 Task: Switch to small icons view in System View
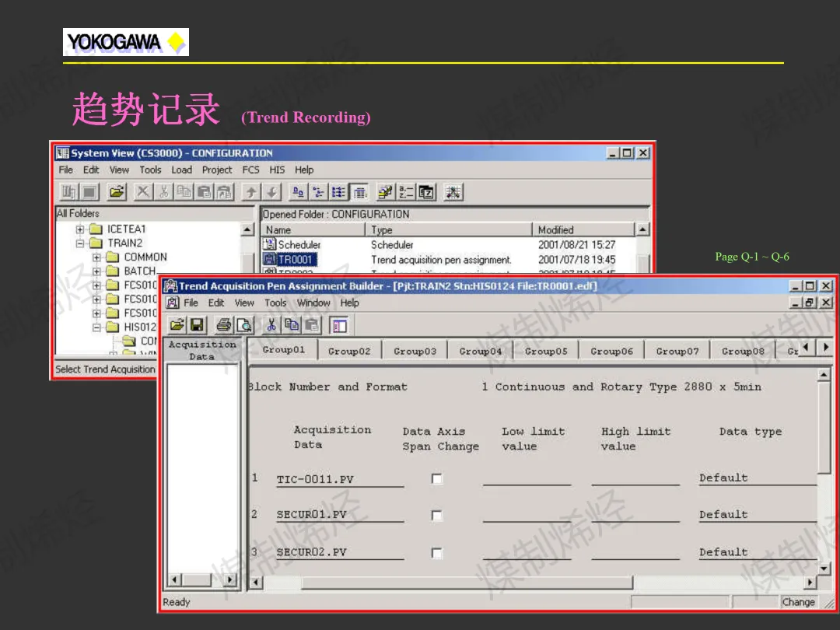click(x=319, y=192)
